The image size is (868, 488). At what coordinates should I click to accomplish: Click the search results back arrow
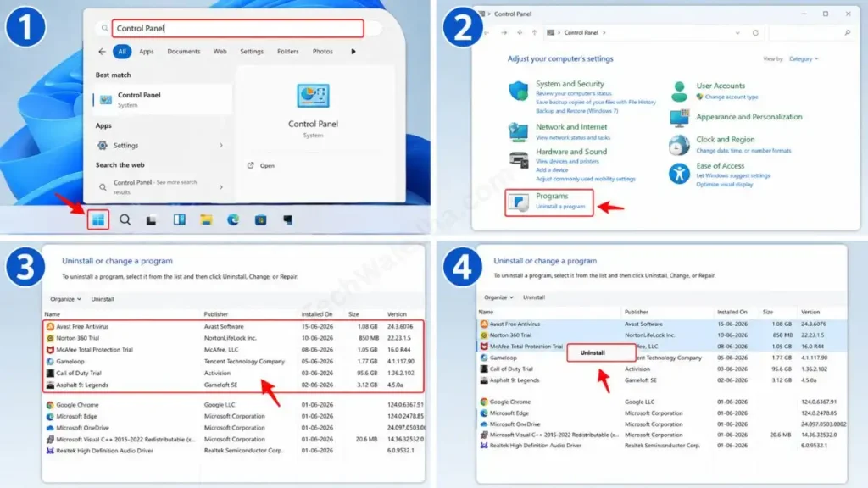(x=102, y=52)
